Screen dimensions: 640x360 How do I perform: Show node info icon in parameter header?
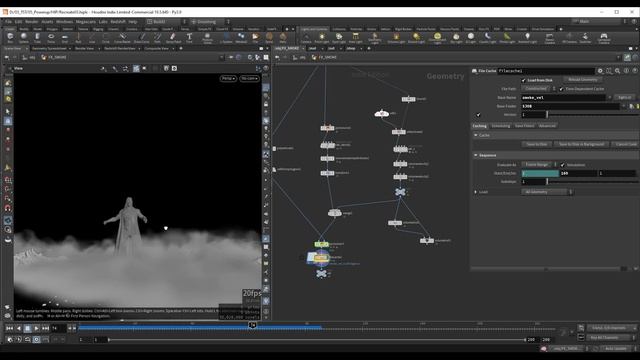[x=626, y=71]
